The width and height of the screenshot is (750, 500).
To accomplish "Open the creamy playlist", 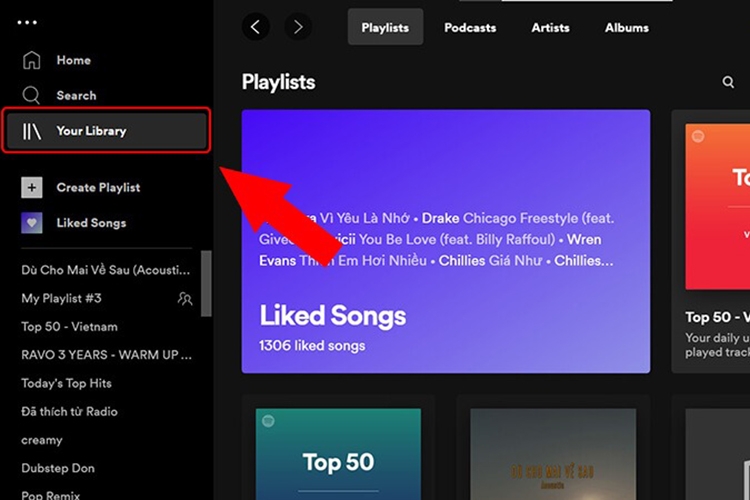I will (x=42, y=440).
